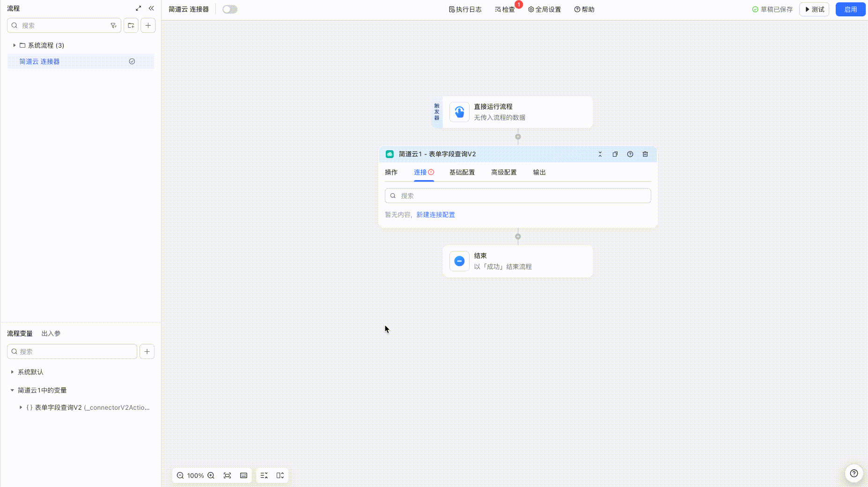This screenshot has width=868, height=487.
Task: Fit the canvas to screen
Action: [x=228, y=475]
